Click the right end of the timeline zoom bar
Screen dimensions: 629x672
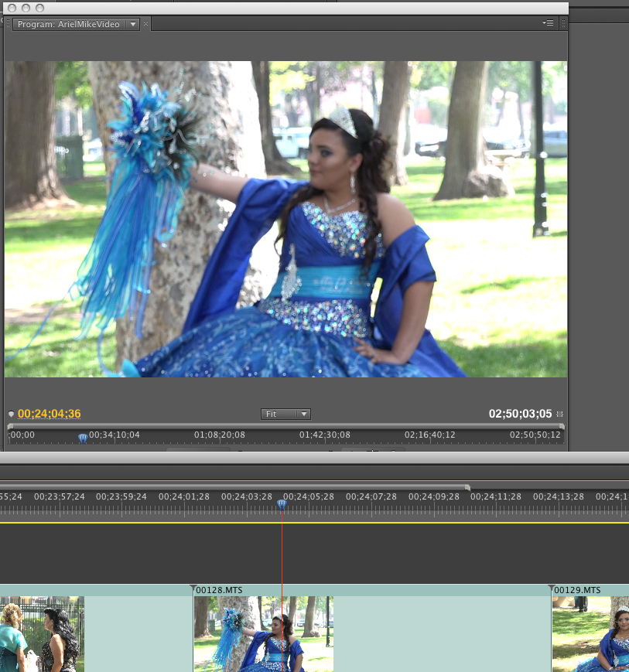467,487
